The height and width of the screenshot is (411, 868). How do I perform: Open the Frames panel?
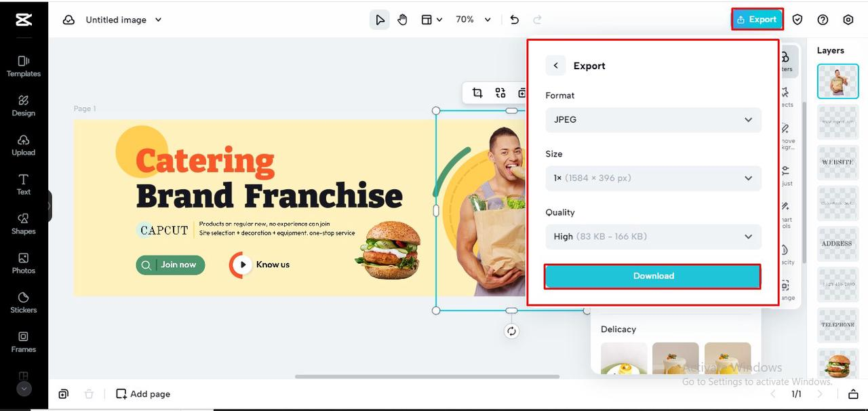pyautogui.click(x=24, y=342)
